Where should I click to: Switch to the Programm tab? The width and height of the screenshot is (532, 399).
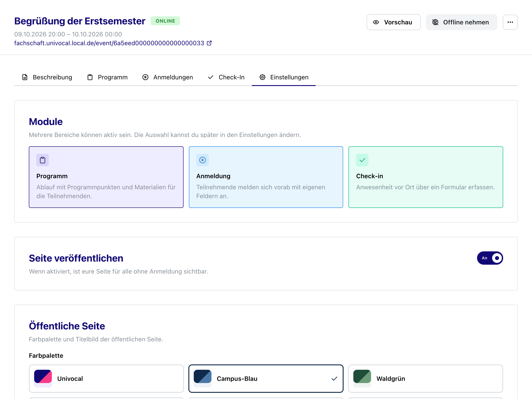click(x=107, y=77)
